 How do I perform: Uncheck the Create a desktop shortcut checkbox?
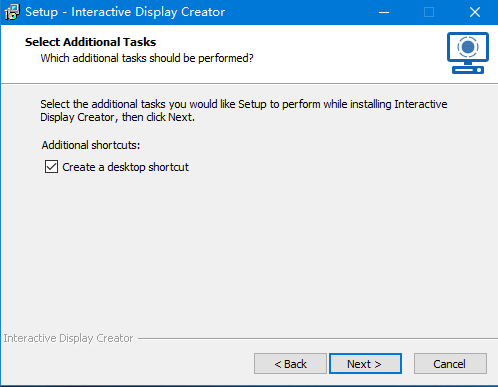click(x=51, y=167)
